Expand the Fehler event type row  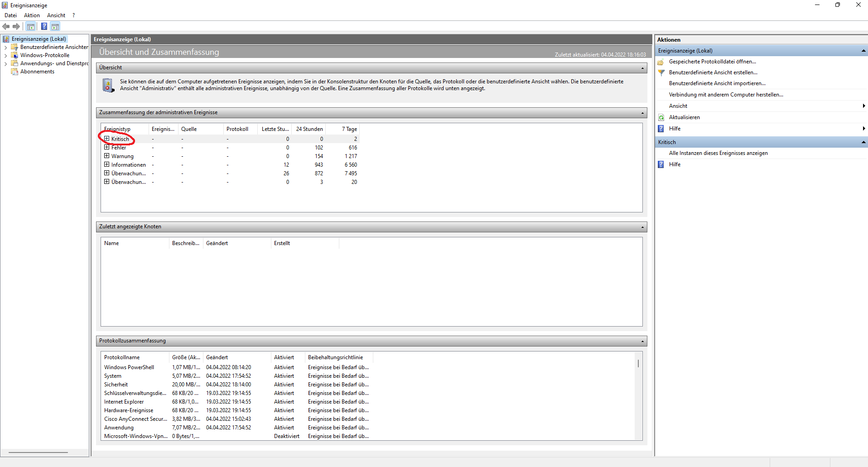106,147
